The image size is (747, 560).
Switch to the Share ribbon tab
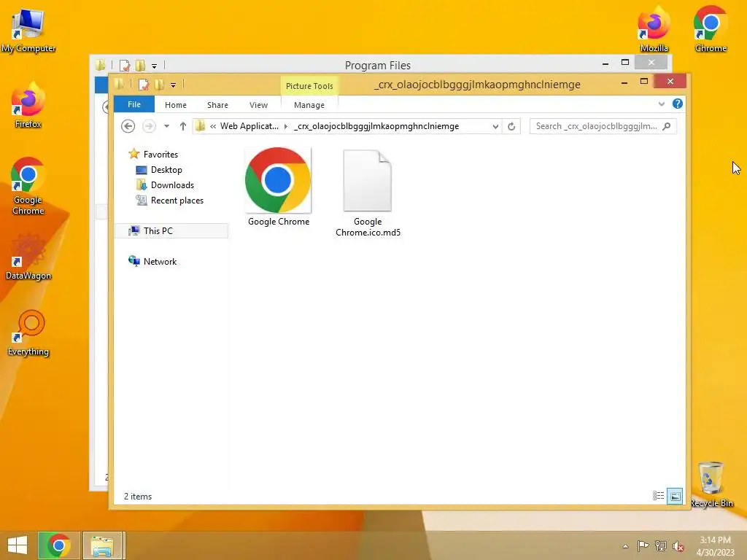(x=217, y=105)
